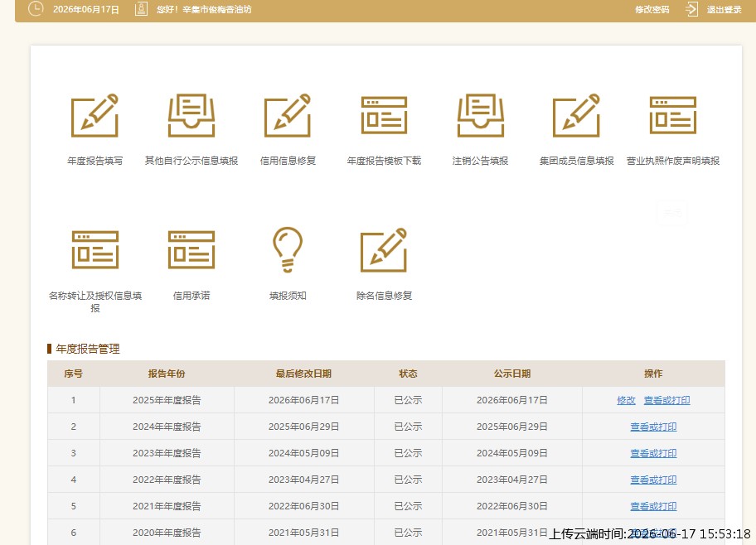Click 退出登录 in the header

[724, 10]
